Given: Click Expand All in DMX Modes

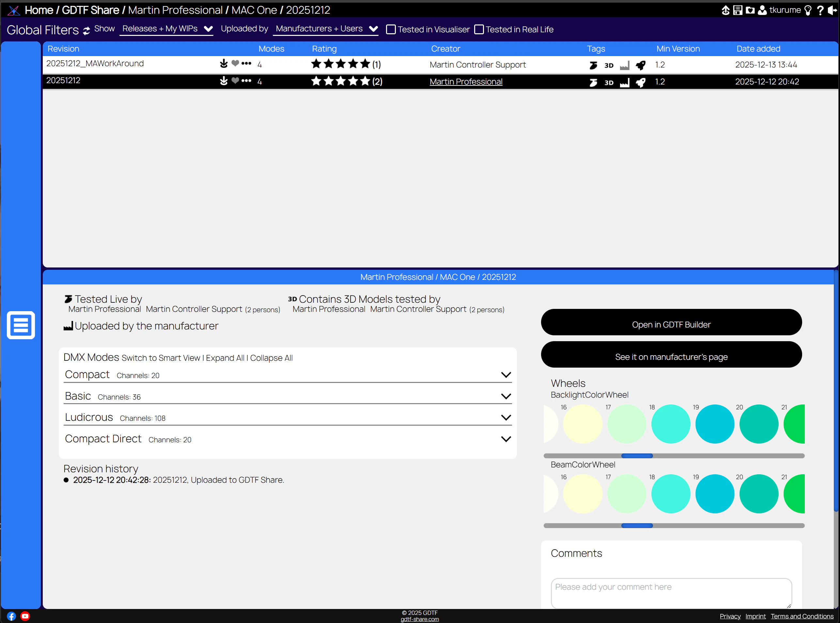Looking at the screenshot, I should 225,358.
